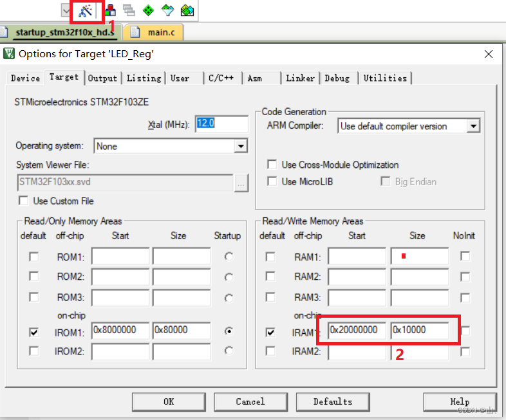The height and width of the screenshot is (420, 506).
Task: Click the Defaults button
Action: (333, 402)
